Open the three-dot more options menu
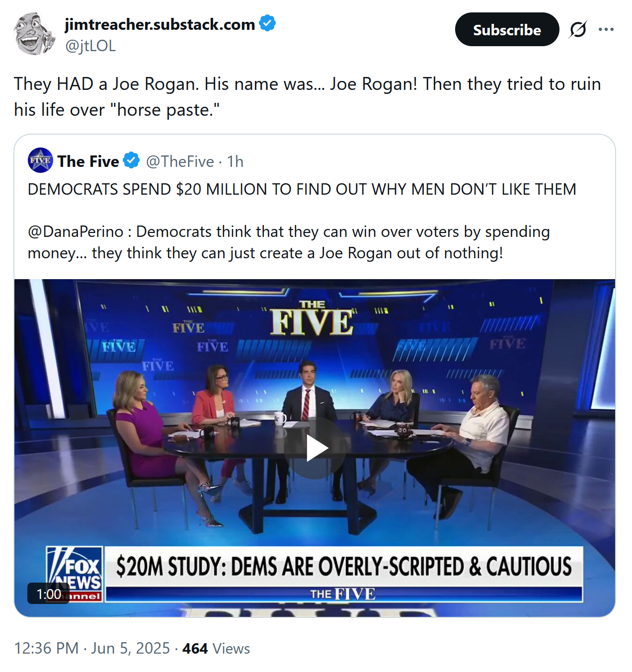The image size is (632, 672). click(606, 30)
